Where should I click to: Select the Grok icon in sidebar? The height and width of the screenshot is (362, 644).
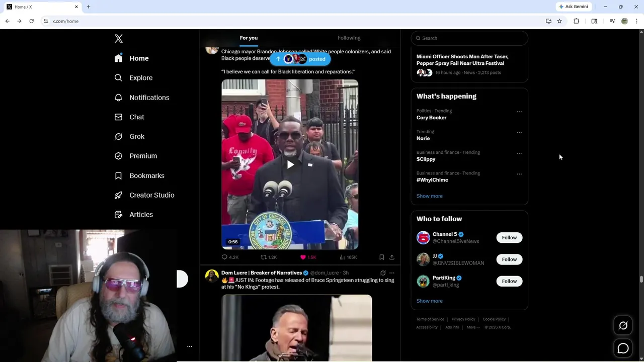[118, 136]
